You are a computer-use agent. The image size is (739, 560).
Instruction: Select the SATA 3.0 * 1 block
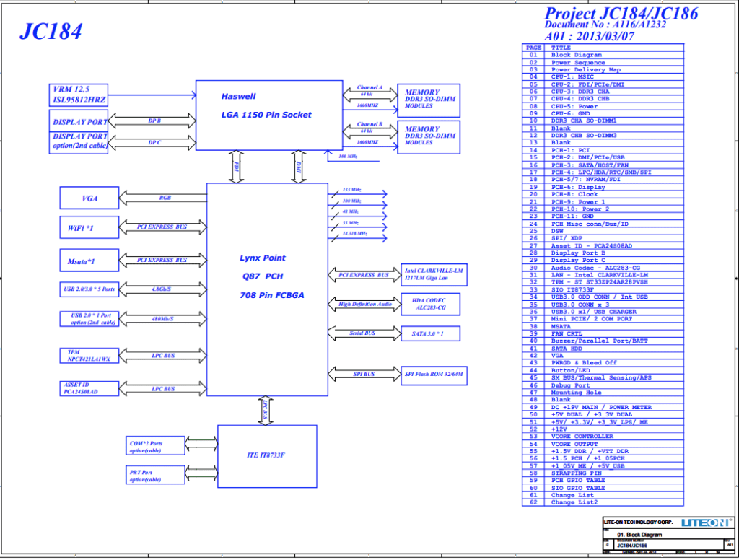click(x=430, y=333)
